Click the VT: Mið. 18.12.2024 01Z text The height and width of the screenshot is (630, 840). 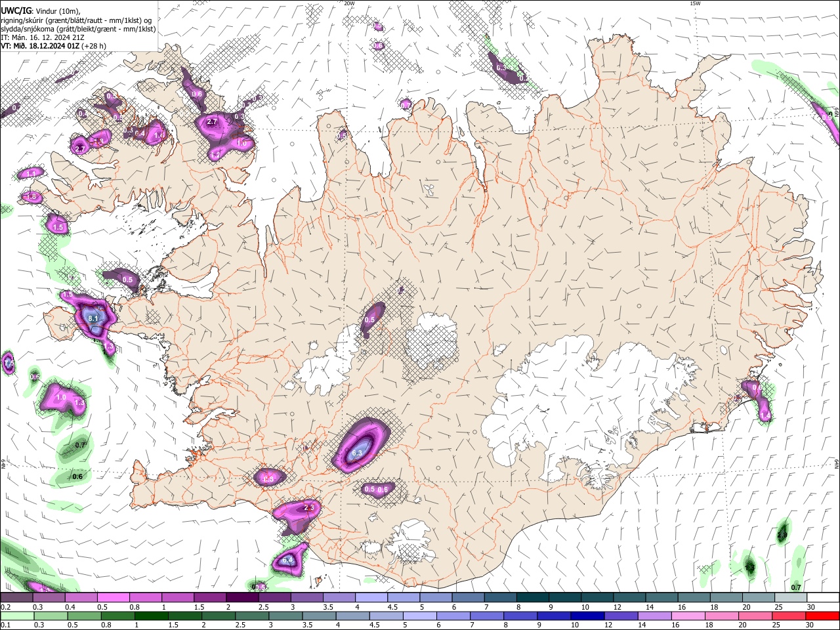pyautogui.click(x=40, y=46)
